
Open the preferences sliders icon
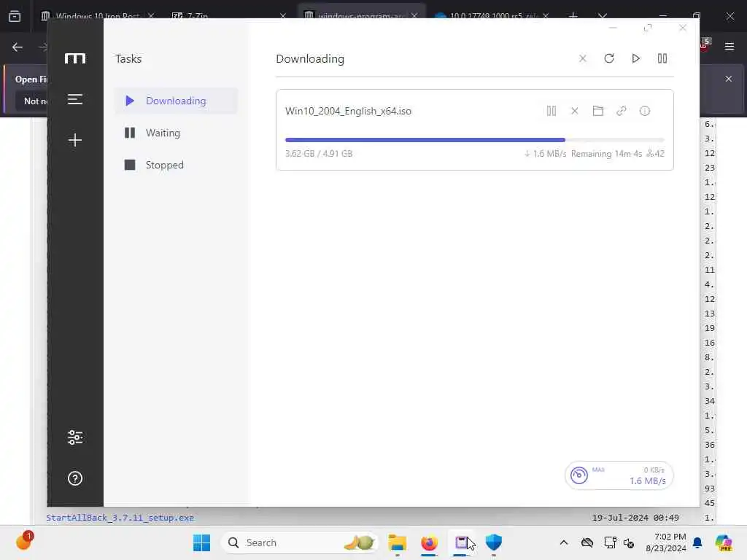point(75,437)
